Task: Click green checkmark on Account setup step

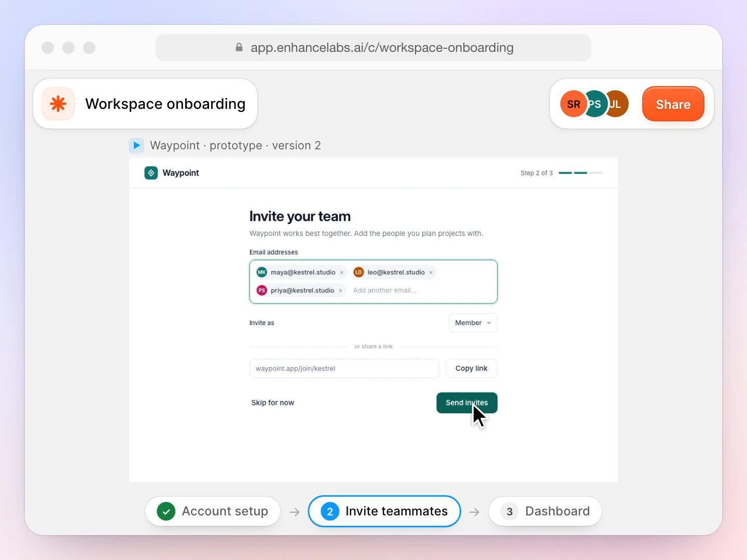Action: click(x=166, y=511)
